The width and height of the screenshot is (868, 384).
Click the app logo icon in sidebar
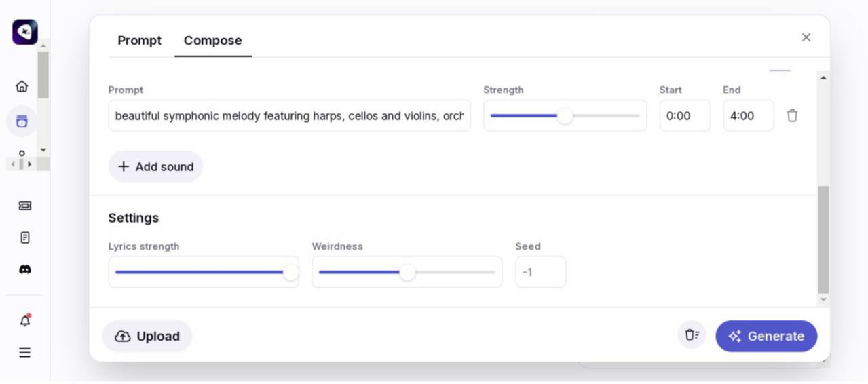25,32
